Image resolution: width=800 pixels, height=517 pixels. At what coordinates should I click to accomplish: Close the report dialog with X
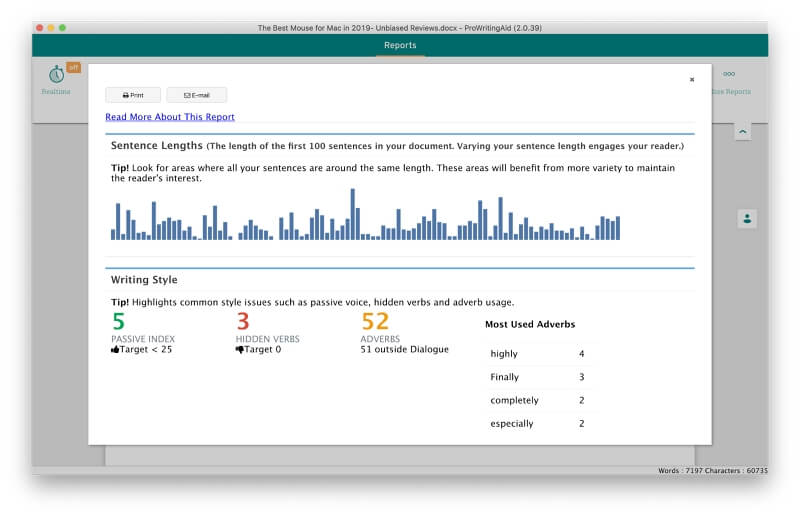692,80
